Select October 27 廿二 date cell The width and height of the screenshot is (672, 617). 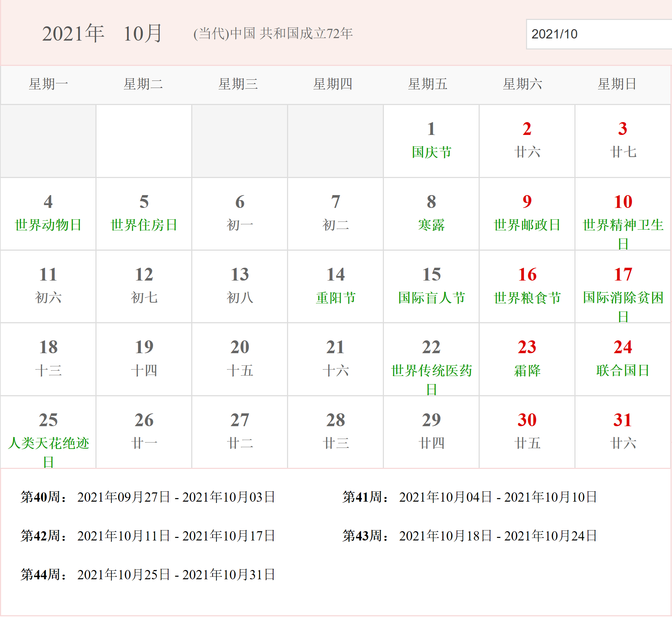[x=240, y=432]
